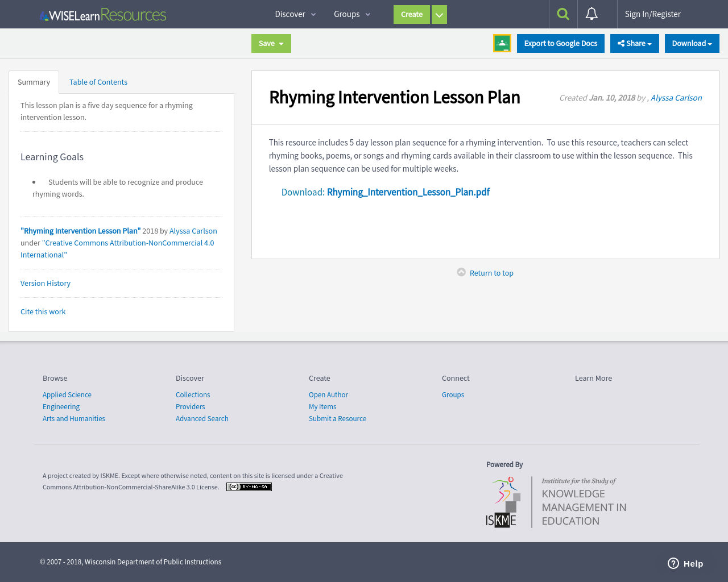This screenshot has width=728, height=582.
Task: Click Sign In/Register
Action: (652, 14)
